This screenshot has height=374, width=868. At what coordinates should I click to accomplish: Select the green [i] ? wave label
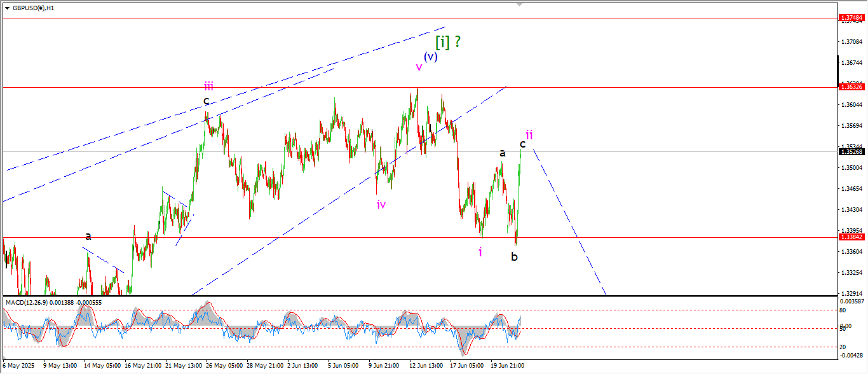pyautogui.click(x=447, y=42)
